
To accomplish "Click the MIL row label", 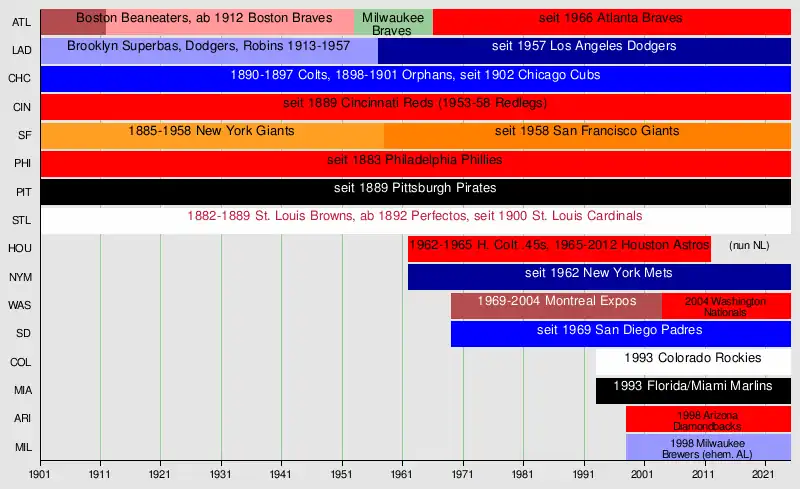I will point(20,446).
